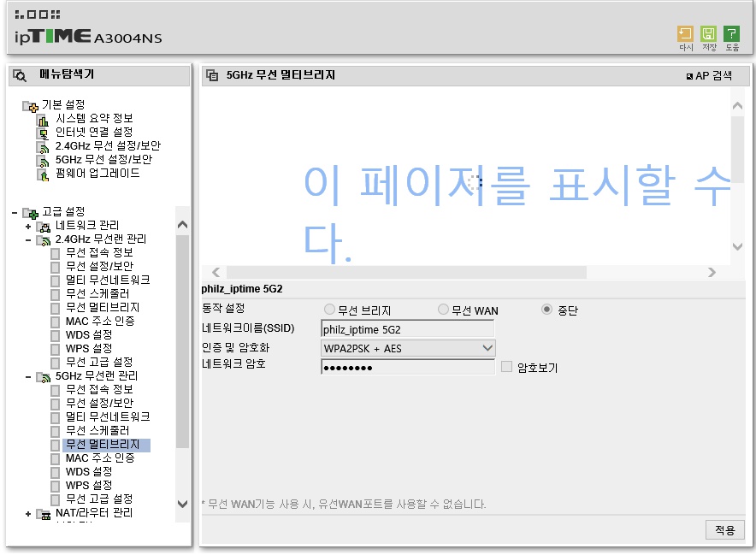Expand the NAT/라우터 관리 node
The image size is (756, 555).
click(28, 515)
